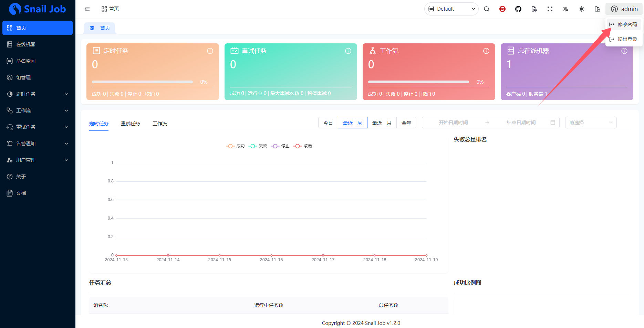Open the Default namespace dropdown
Image resolution: width=644 pixels, height=328 pixels.
click(451, 9)
